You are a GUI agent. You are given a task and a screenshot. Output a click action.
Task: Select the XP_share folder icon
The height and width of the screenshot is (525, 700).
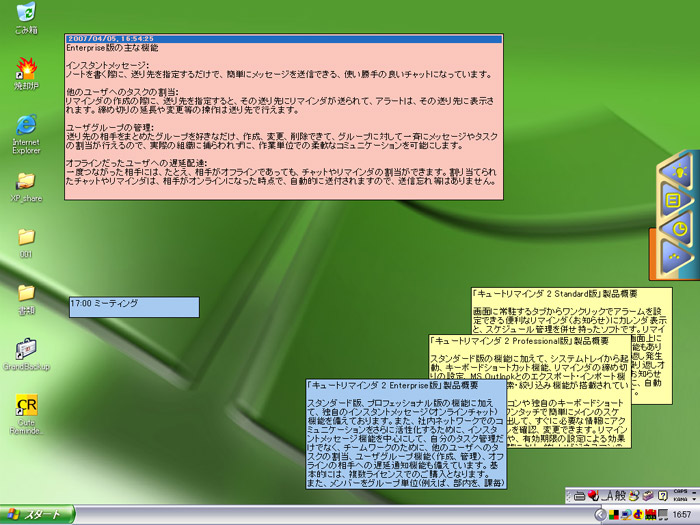[x=26, y=187]
